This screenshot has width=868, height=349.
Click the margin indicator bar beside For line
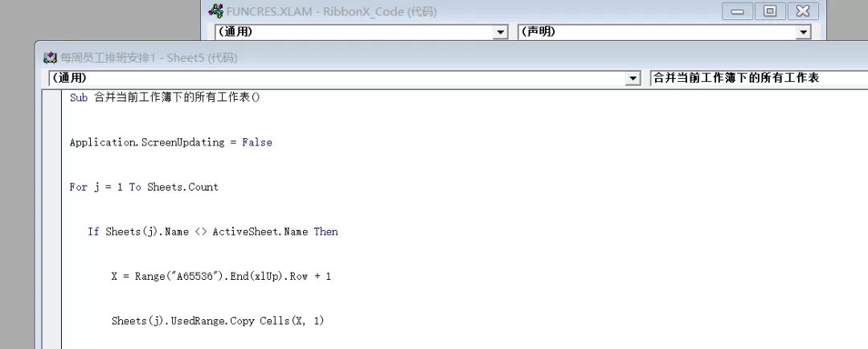coord(52,187)
